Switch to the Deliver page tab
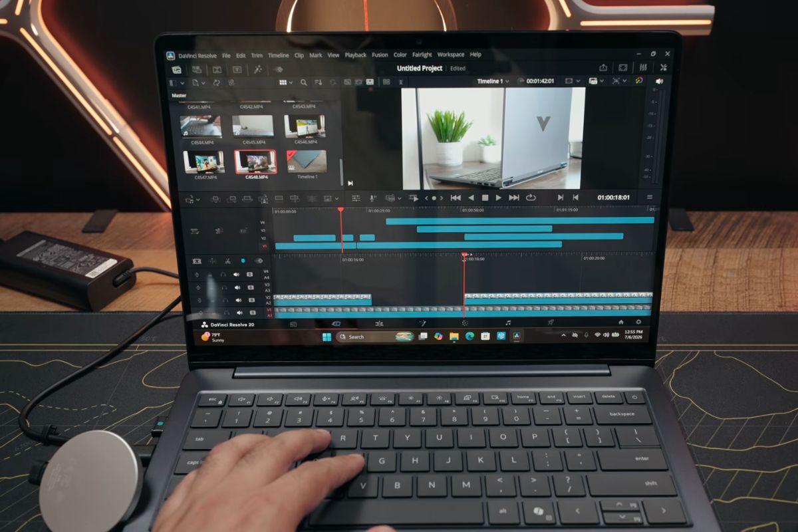Image resolution: width=798 pixels, height=532 pixels. pyautogui.click(x=551, y=323)
